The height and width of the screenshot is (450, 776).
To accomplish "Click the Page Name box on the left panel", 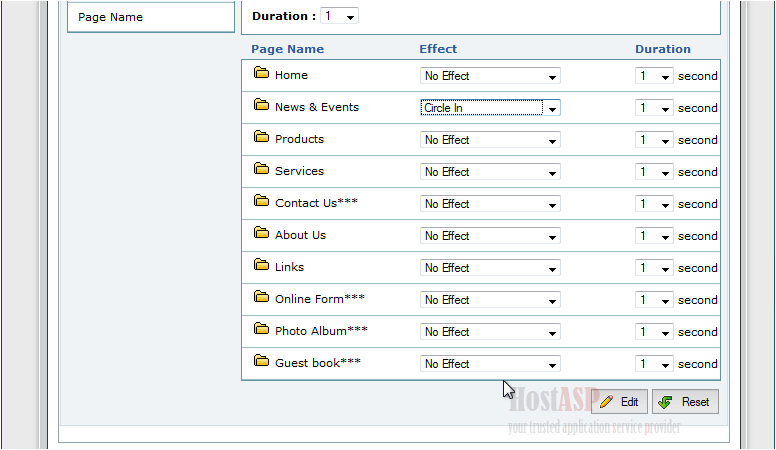I will pyautogui.click(x=151, y=17).
